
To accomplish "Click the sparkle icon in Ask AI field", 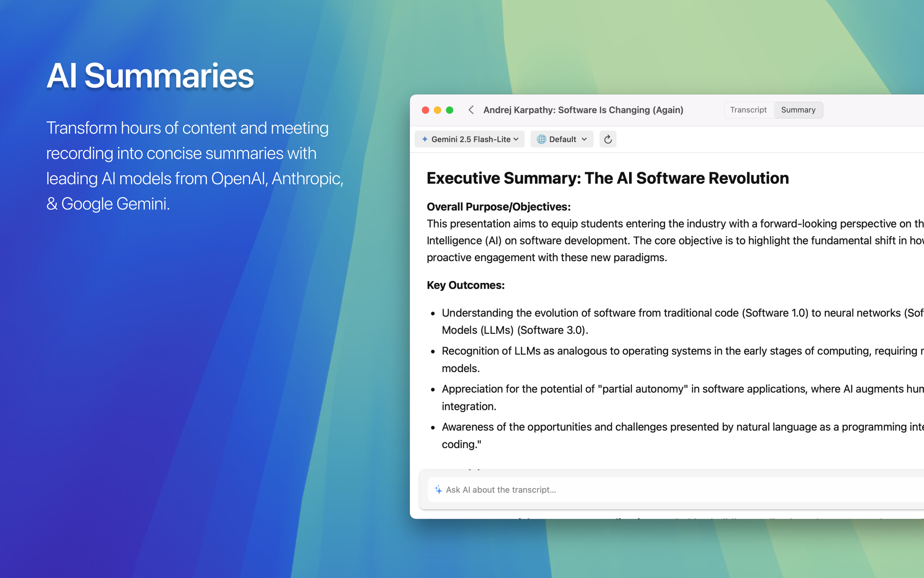I will (x=438, y=490).
